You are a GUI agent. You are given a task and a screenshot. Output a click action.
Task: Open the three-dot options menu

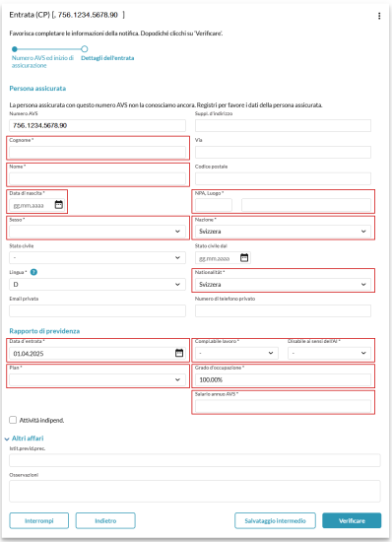click(379, 16)
